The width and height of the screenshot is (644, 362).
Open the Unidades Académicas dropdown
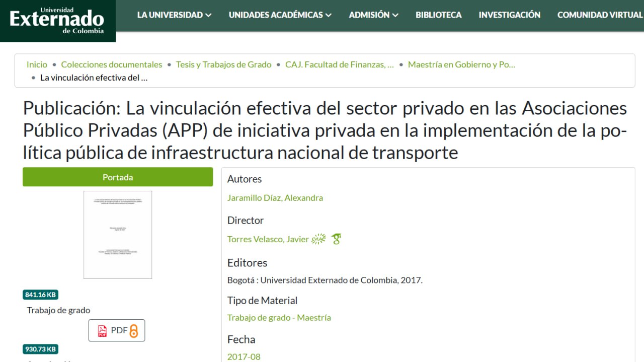click(280, 15)
